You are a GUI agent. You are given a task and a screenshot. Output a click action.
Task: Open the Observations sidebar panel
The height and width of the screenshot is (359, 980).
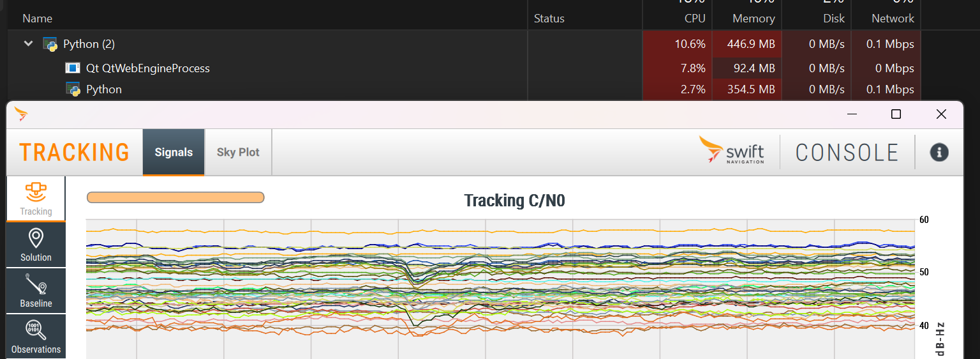coord(36,337)
